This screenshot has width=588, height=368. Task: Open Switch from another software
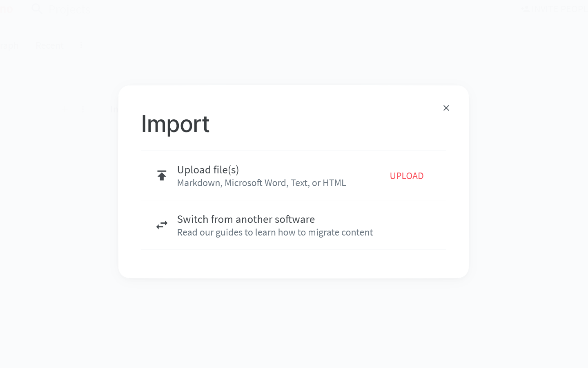pos(246,219)
